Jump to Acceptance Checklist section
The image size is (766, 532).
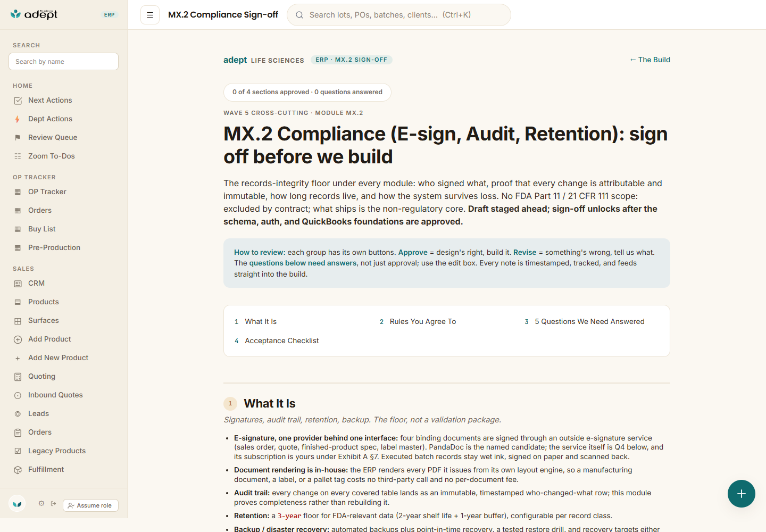pos(277,340)
